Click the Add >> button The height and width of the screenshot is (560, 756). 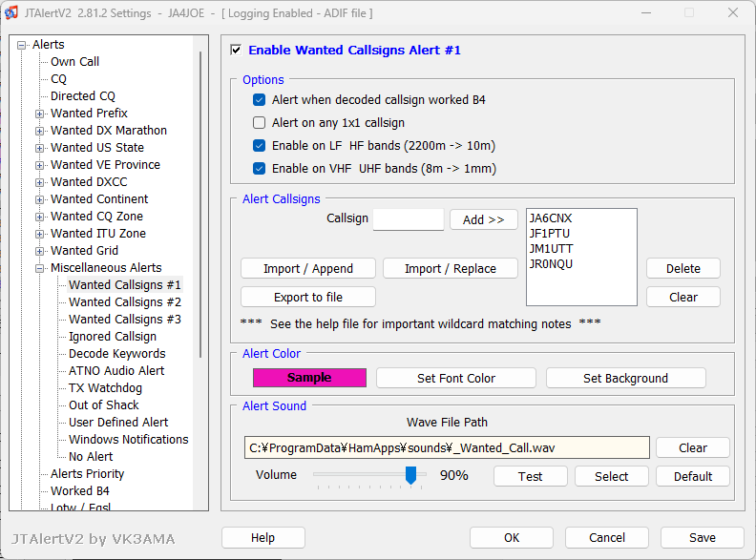pyautogui.click(x=484, y=219)
